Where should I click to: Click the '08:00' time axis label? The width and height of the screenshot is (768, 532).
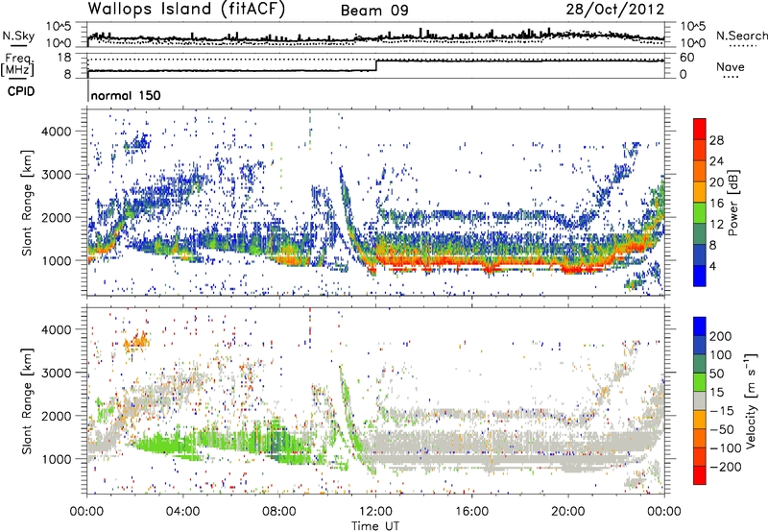point(279,511)
